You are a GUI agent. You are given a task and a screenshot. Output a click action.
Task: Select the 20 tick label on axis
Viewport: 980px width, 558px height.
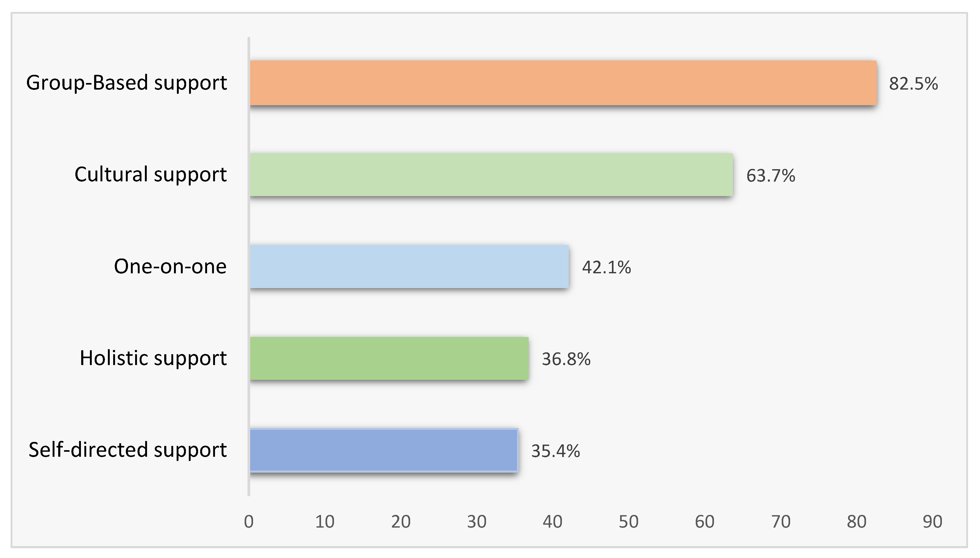coord(401,522)
